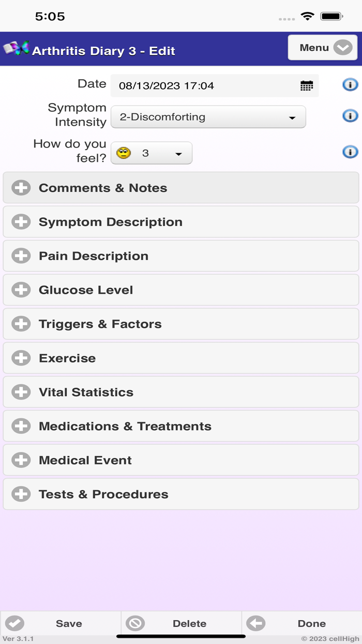Open the Symptom Intensity dropdown

click(x=207, y=116)
